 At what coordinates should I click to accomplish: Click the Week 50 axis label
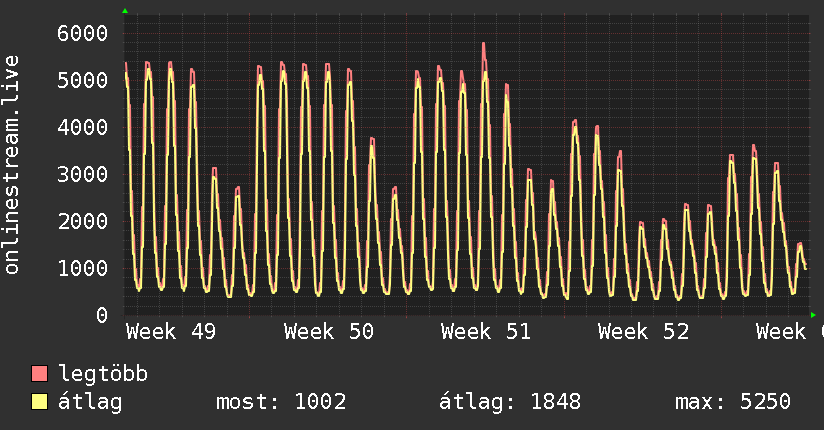(328, 332)
